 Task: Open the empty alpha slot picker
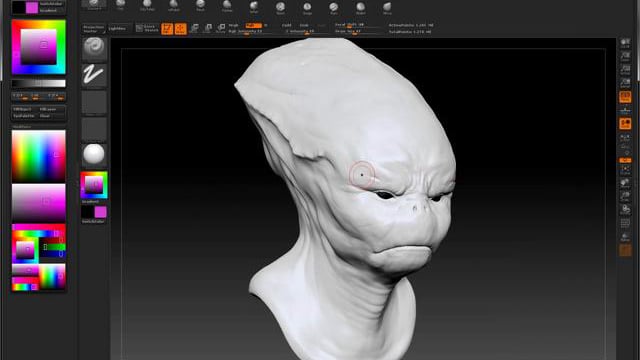94,102
